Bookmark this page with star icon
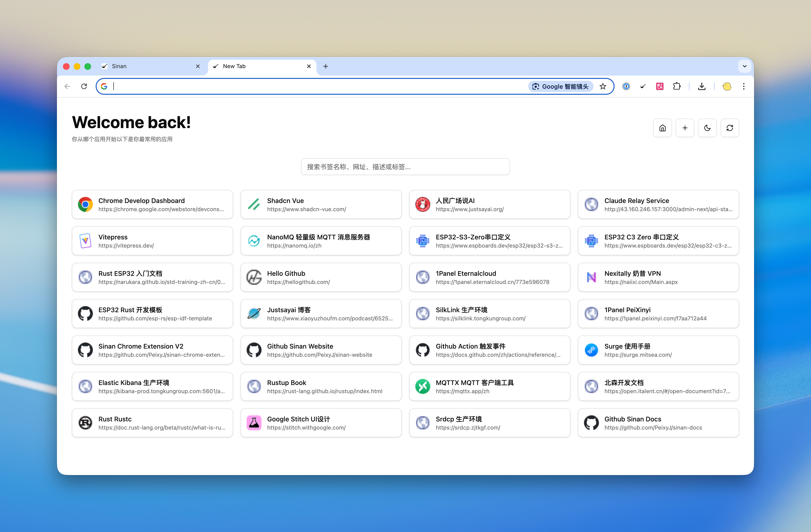Viewport: 811px width, 532px height. (x=603, y=86)
